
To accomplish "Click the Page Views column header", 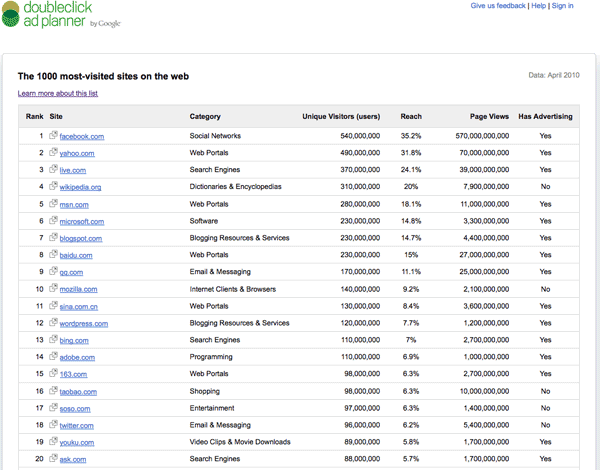I will point(489,116).
